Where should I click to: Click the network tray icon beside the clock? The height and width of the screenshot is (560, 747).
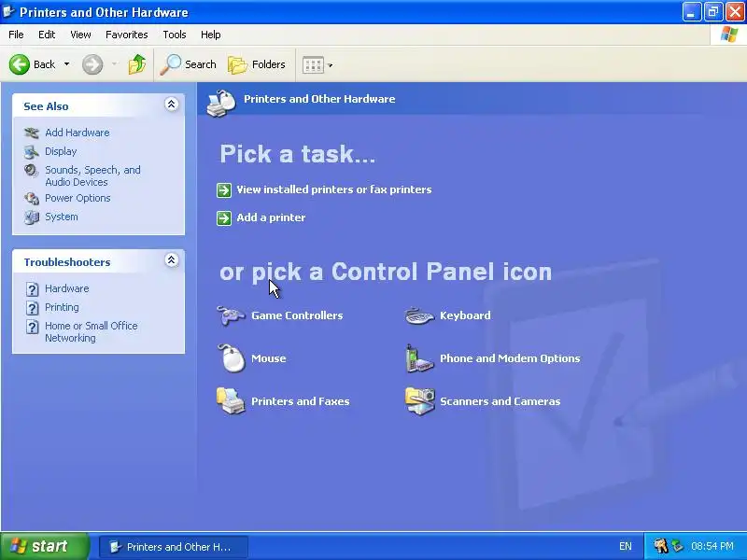678,546
